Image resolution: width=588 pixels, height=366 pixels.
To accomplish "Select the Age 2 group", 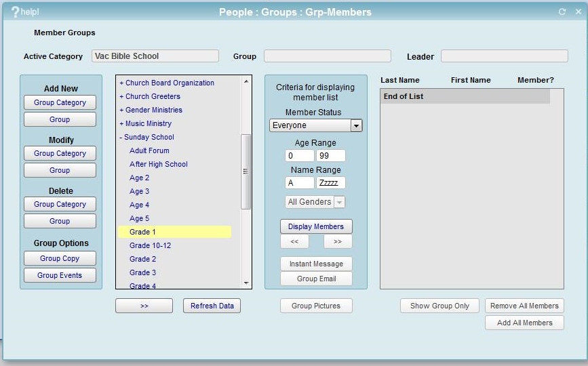I will (139, 178).
